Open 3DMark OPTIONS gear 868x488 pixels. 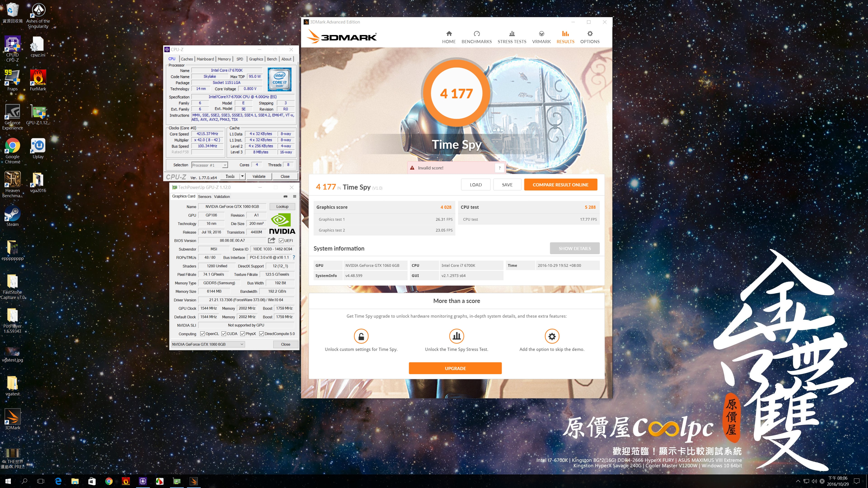click(590, 37)
